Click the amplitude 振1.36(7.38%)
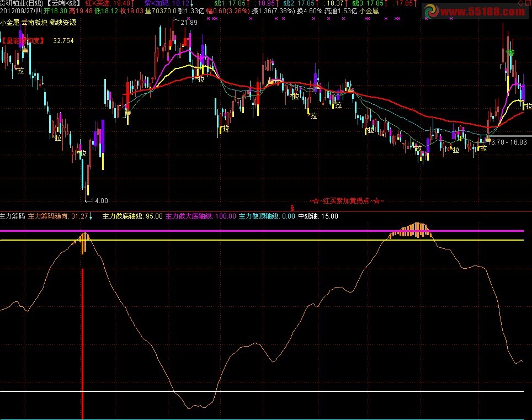The height and width of the screenshot is (420, 532). click(274, 11)
